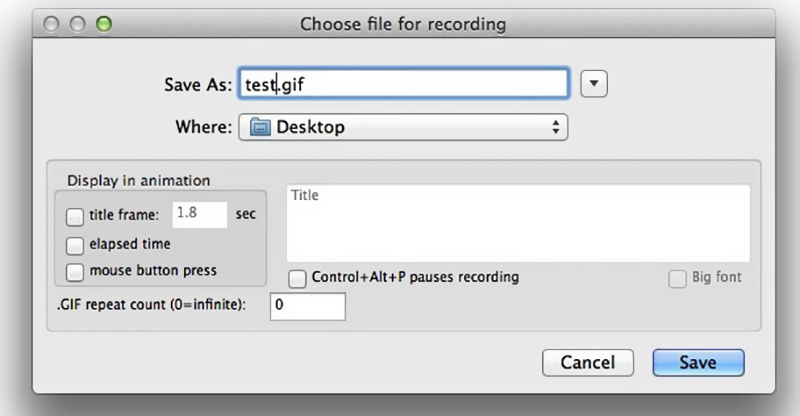
Task: Click the dialog title bar text
Action: click(403, 22)
